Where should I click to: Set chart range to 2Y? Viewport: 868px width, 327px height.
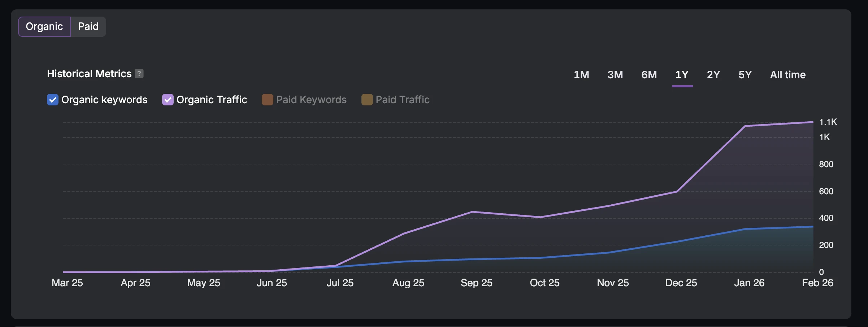click(713, 75)
